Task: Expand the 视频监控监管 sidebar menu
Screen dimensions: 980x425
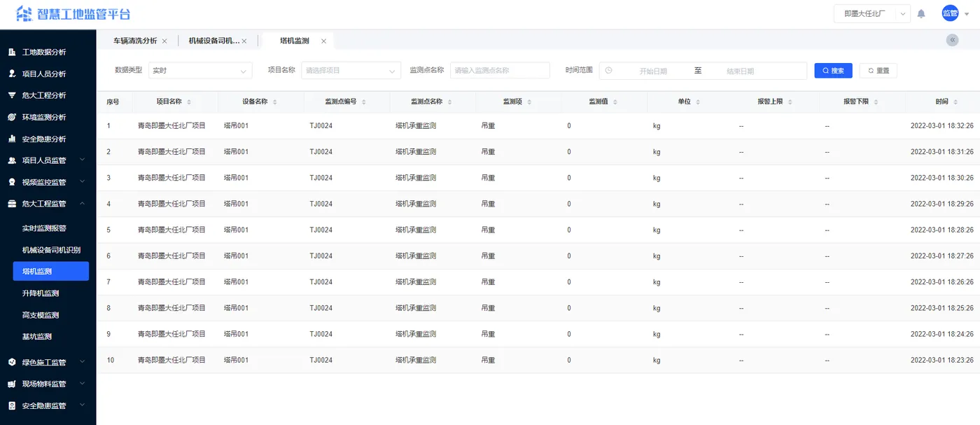Action: [48, 182]
